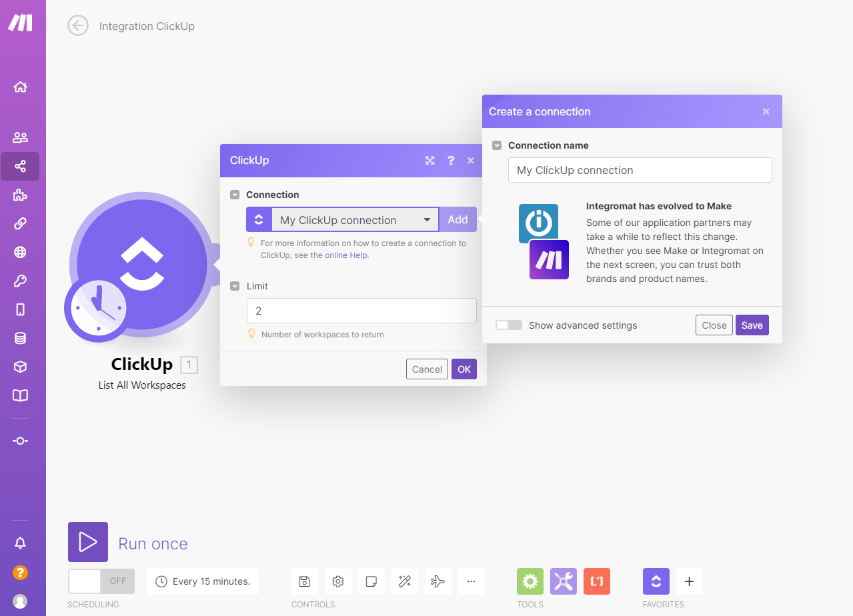Open Keys via the key icon sidebar
Screen dimensions: 853x616
pyautogui.click(x=20, y=280)
